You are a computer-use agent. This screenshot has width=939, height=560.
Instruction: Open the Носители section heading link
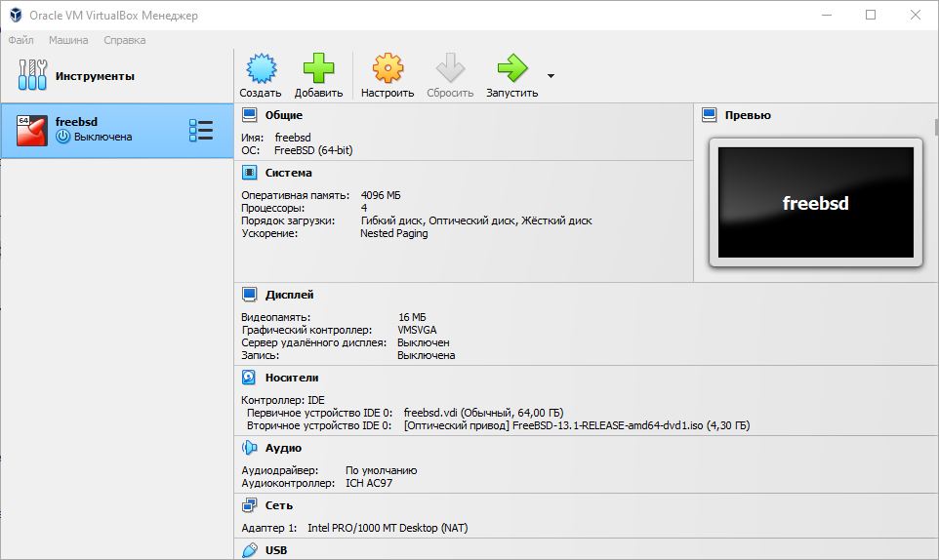[x=292, y=378]
